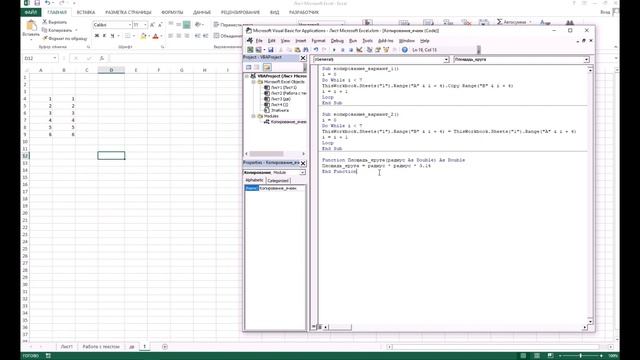
Task: Add a new sheet with plus button
Action: (164, 347)
